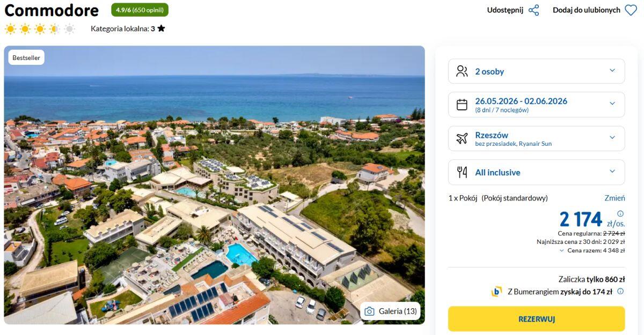Click the info icon beside Bumerang offer
The image size is (644, 335).
[620, 292]
